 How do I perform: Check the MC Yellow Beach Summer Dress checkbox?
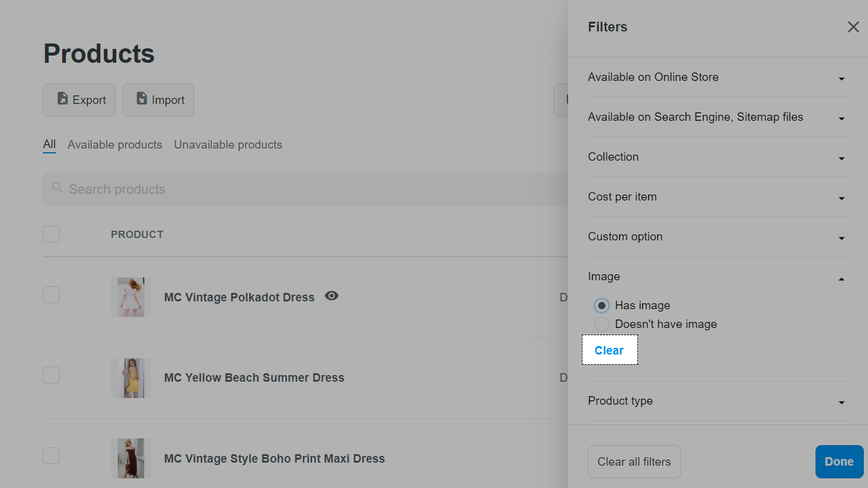[x=51, y=375]
